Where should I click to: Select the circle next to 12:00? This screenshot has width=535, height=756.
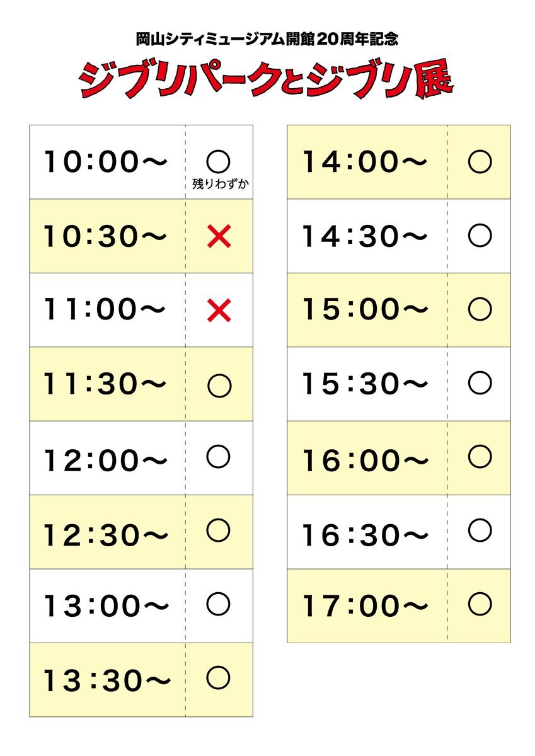219,457
